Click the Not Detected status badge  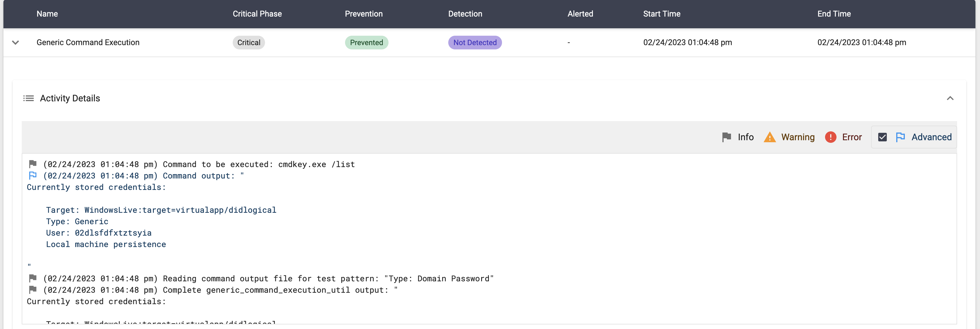click(474, 43)
